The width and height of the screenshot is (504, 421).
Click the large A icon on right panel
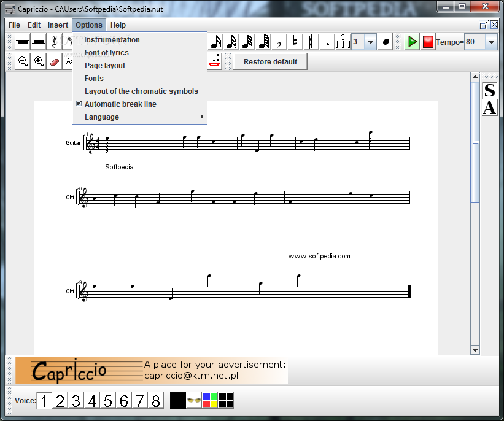point(489,107)
